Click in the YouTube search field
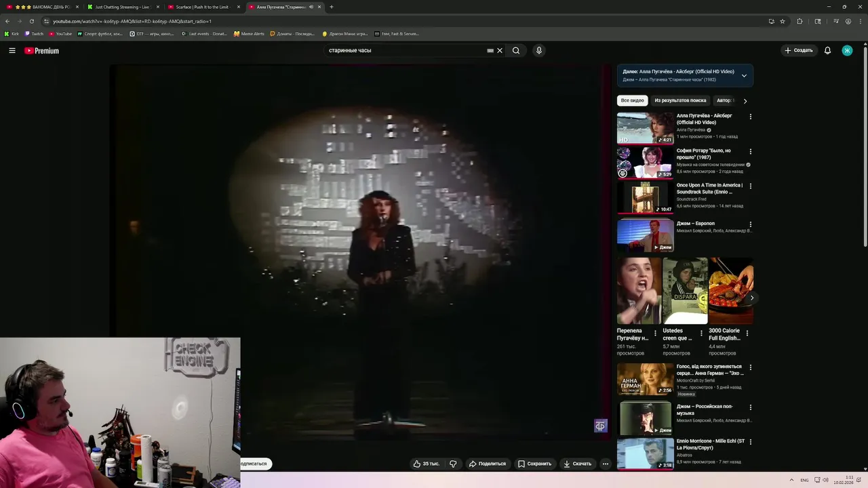Image resolution: width=868 pixels, height=488 pixels. [406, 50]
